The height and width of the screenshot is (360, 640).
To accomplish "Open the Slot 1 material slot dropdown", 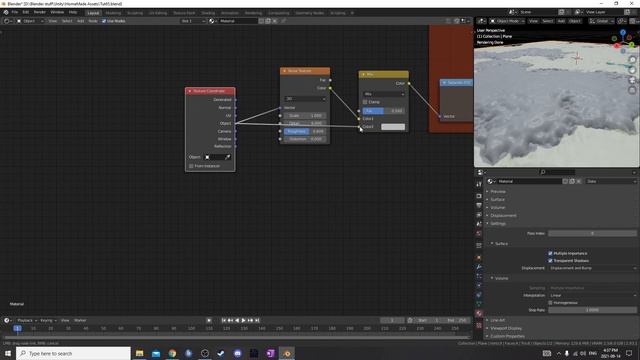I will coord(193,21).
